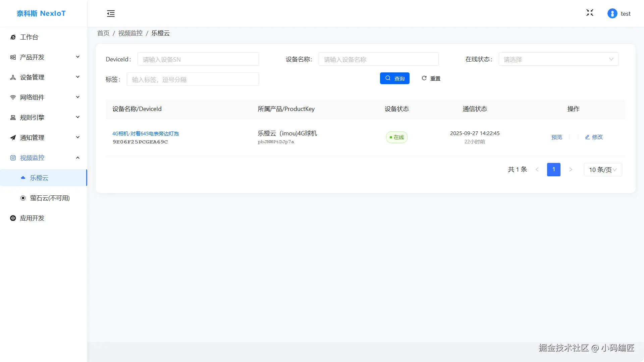Screen dimensions: 644x362
Task: Expand the 产品开发 submenu
Action: 77,57
